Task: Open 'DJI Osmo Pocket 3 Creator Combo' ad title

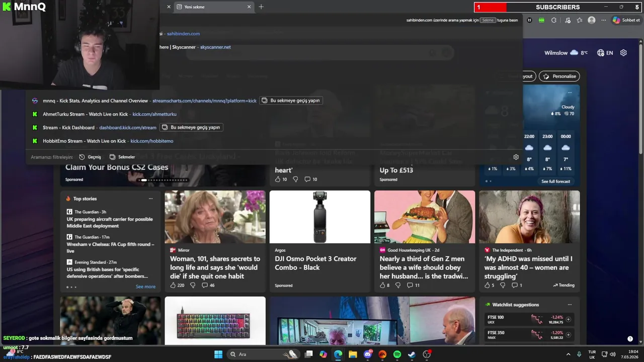Action: tap(315, 263)
